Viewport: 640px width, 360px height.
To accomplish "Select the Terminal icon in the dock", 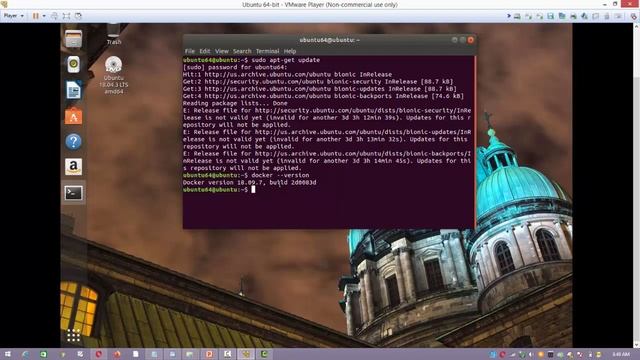I will (x=73, y=193).
